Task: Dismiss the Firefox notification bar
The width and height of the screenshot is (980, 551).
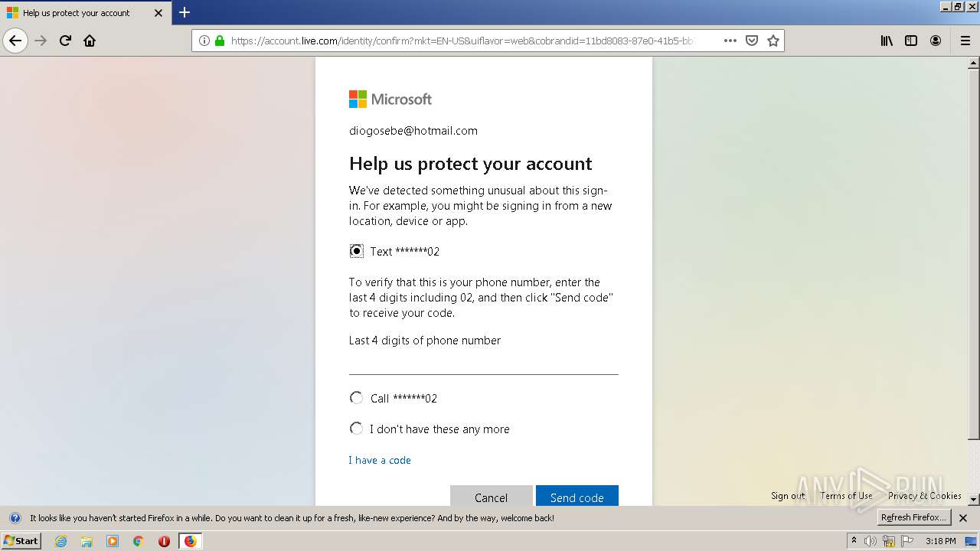Action: click(x=963, y=518)
